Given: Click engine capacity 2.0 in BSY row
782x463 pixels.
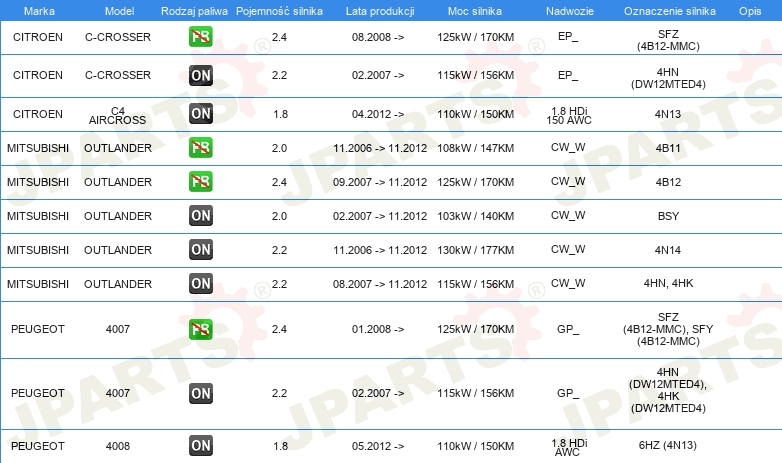Looking at the screenshot, I should (279, 216).
